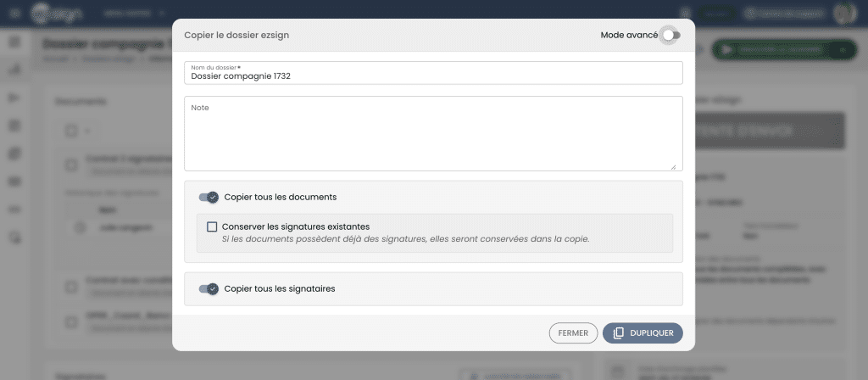Expand the arrow on the green launch button
The image size is (868, 380).
[x=843, y=50]
